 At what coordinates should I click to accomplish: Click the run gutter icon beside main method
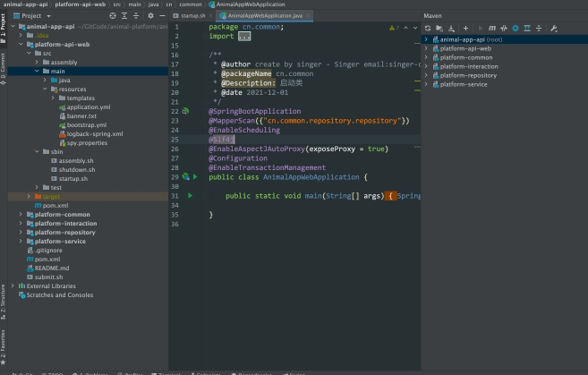point(190,195)
